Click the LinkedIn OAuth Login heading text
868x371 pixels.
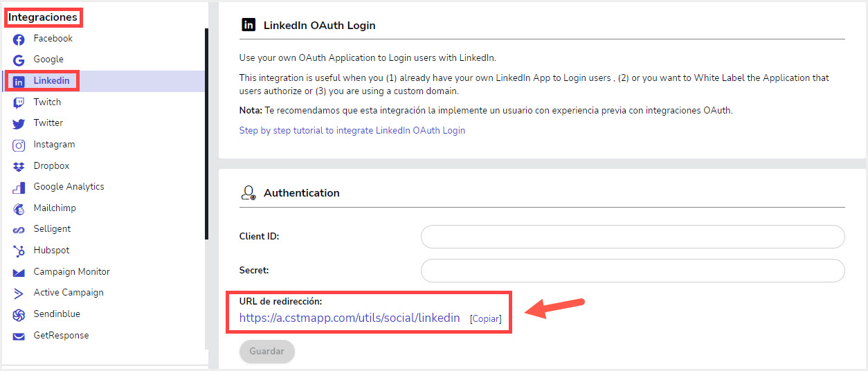tap(320, 26)
